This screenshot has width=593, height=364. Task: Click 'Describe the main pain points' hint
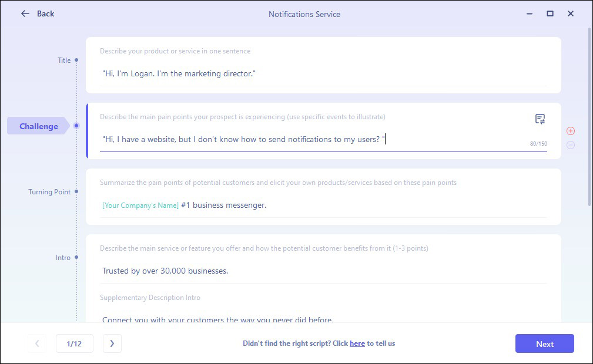tap(243, 117)
